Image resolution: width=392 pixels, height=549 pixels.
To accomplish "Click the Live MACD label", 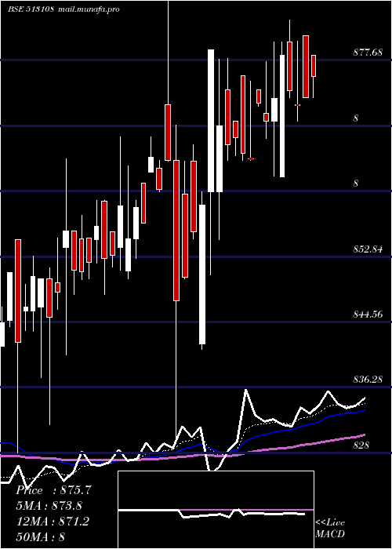I will click(330, 529).
